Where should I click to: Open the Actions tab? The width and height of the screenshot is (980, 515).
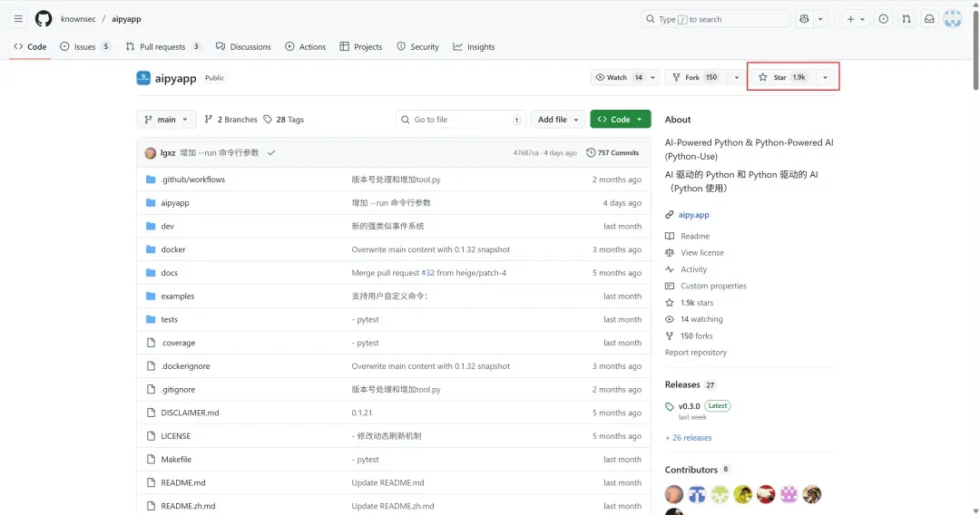pos(305,47)
